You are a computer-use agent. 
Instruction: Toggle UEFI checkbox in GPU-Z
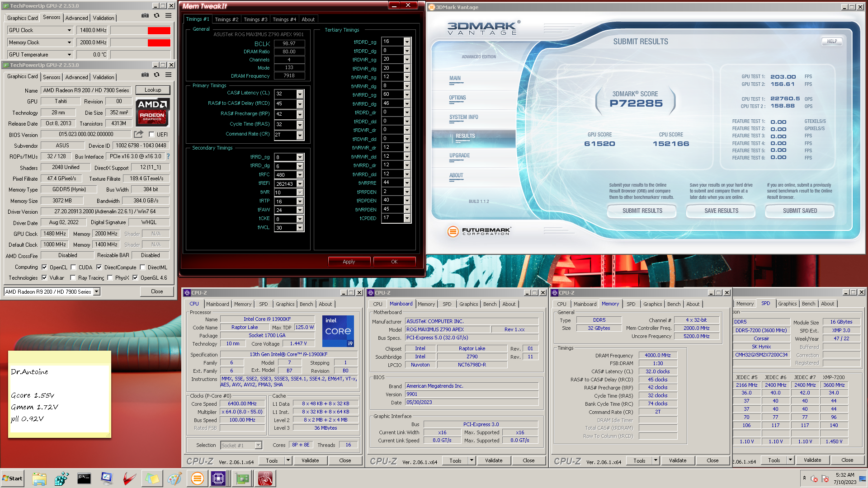151,135
